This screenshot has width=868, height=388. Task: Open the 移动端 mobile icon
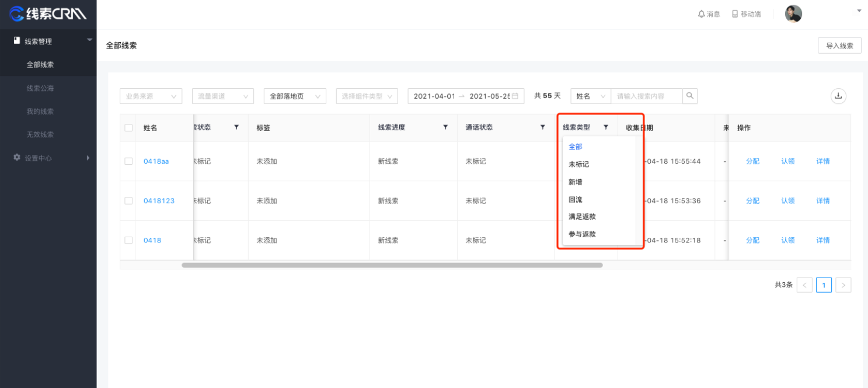pyautogui.click(x=734, y=13)
